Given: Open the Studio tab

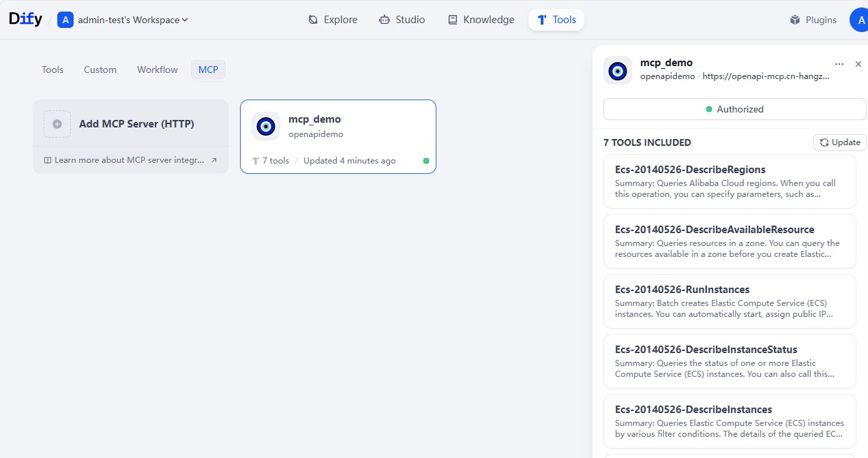Looking at the screenshot, I should [402, 20].
